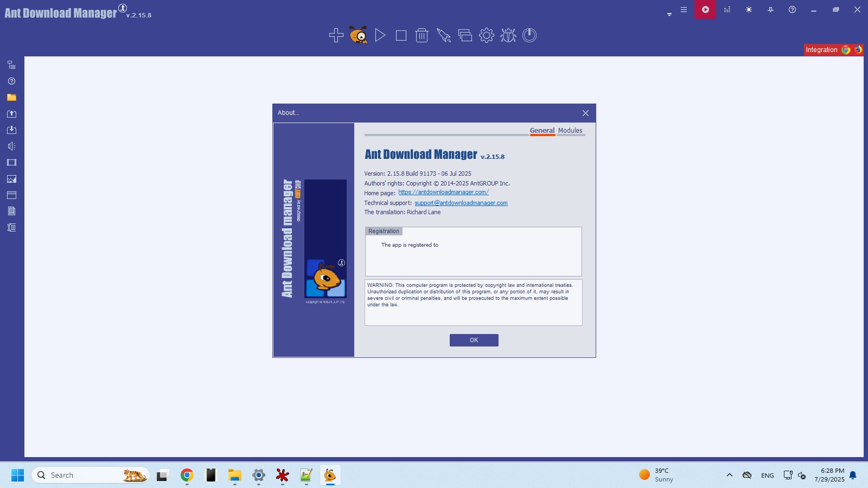Viewport: 868px width, 488px height.
Task: Click the ant mascot video grabber icon
Action: [358, 35]
